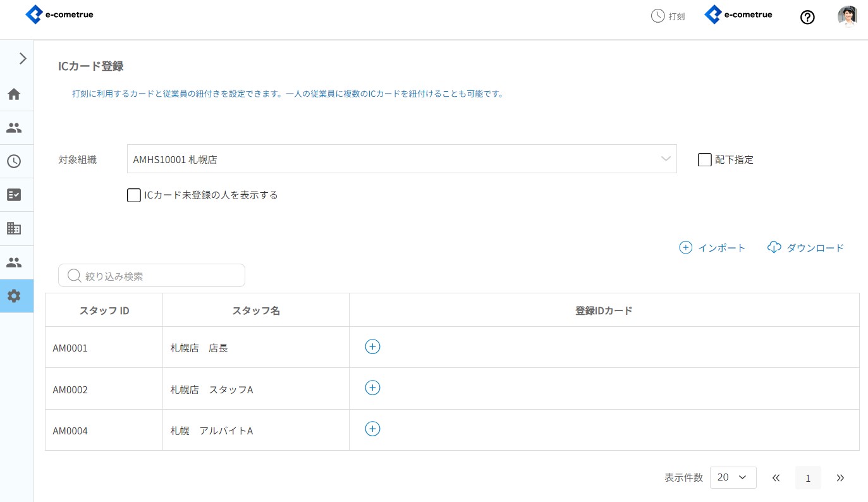Viewport: 868px width, 502px height.
Task: Open the 対象組織 dropdown
Action: point(401,159)
